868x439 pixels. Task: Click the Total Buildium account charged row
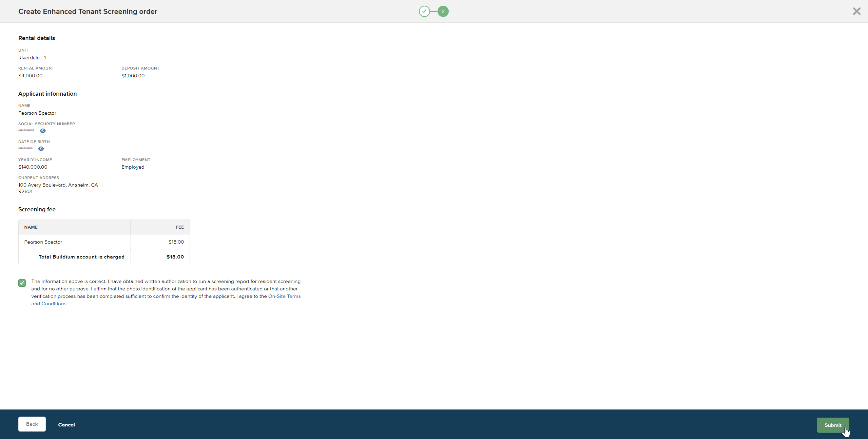click(81, 257)
